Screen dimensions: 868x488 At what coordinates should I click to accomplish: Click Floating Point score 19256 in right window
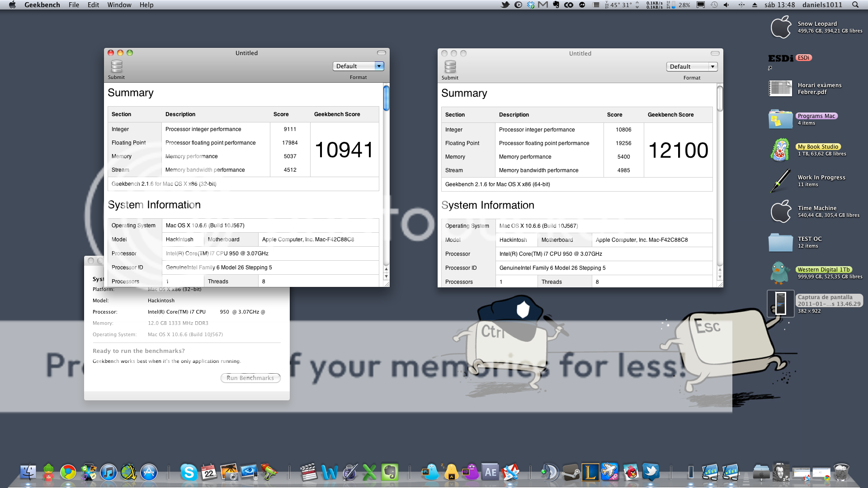pyautogui.click(x=623, y=143)
